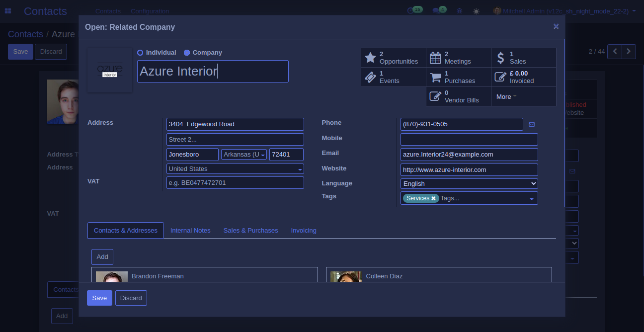The image size is (644, 332).
Task: Switch to Invoicing tab
Action: point(304,231)
